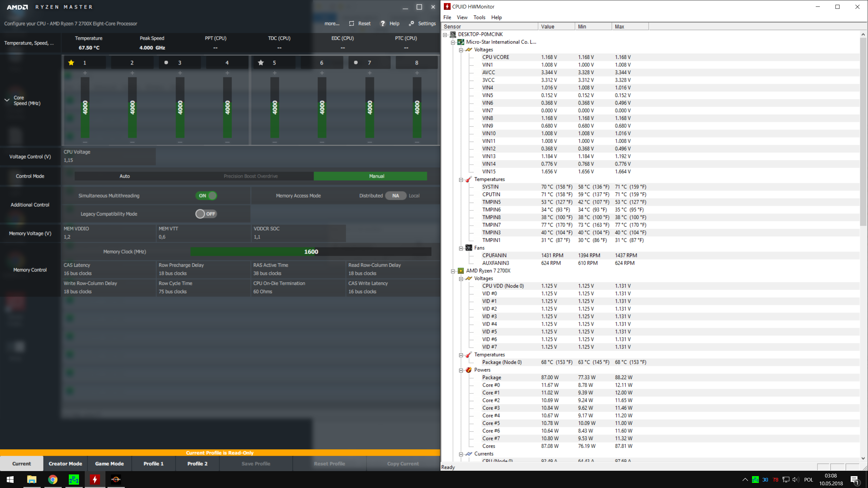Click the Ryzen Master taskbar icon
Viewport: 868px width, 488px height.
pos(116,480)
